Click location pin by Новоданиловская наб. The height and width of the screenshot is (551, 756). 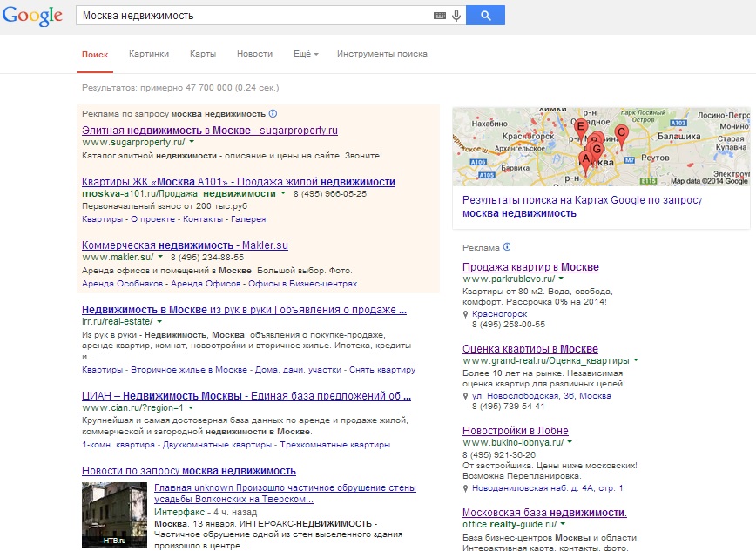(465, 488)
